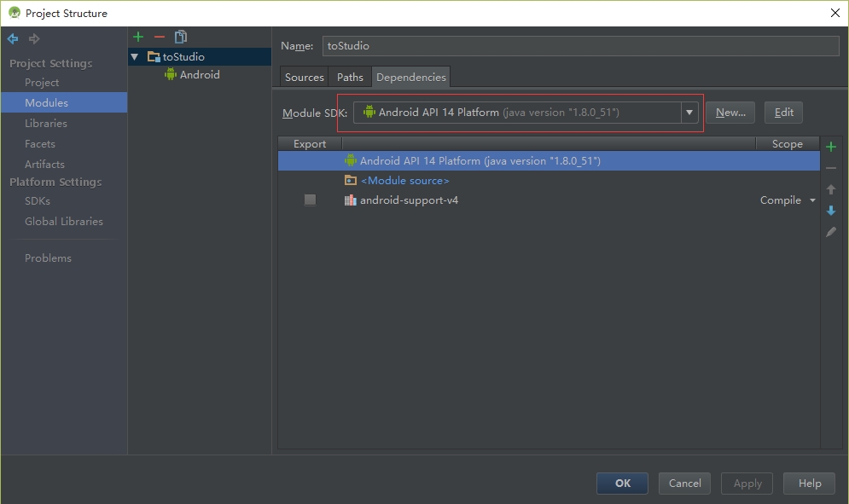Click the Scope column header

[x=788, y=144]
